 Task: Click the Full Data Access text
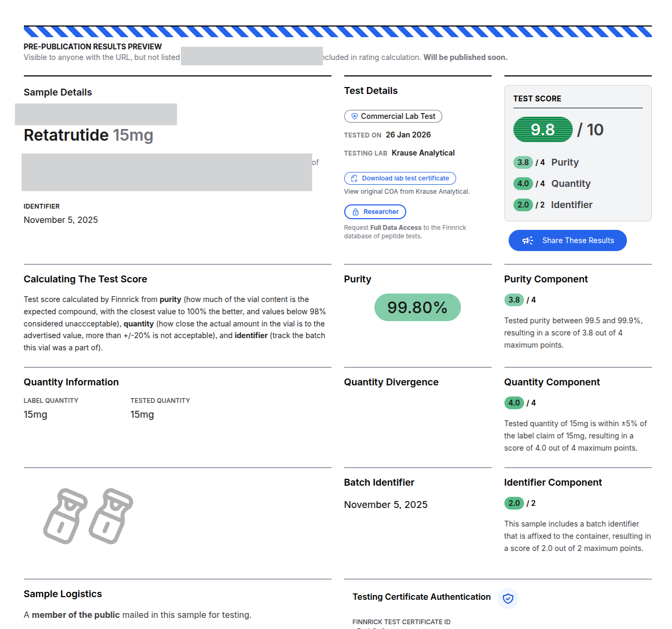coord(396,228)
